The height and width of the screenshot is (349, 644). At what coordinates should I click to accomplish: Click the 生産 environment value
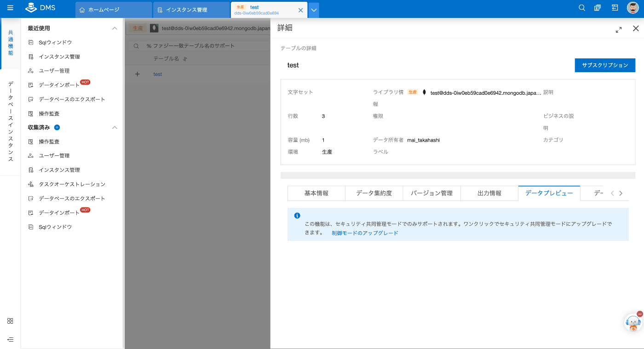[x=327, y=152]
